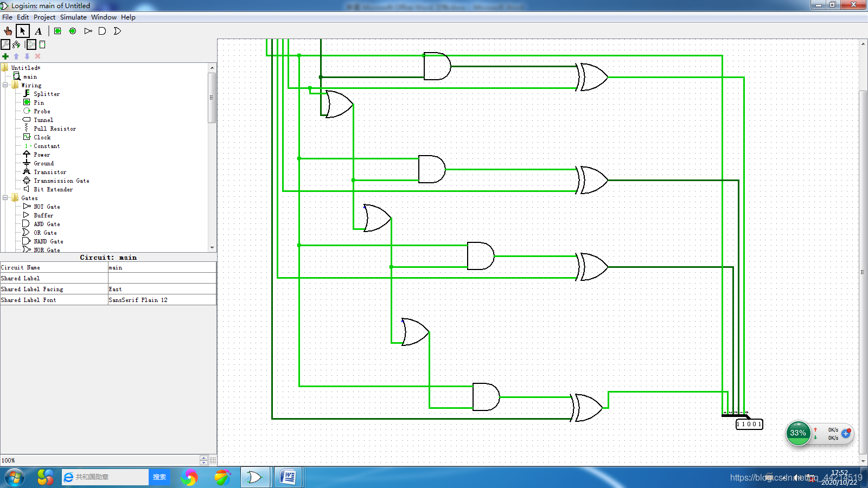Add a new circuit with the green plus
The image size is (868, 488).
(x=5, y=56)
